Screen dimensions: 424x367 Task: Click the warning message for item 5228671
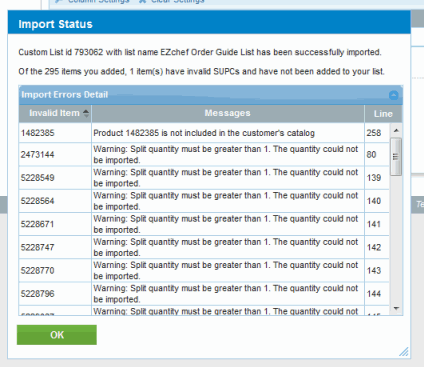226,224
